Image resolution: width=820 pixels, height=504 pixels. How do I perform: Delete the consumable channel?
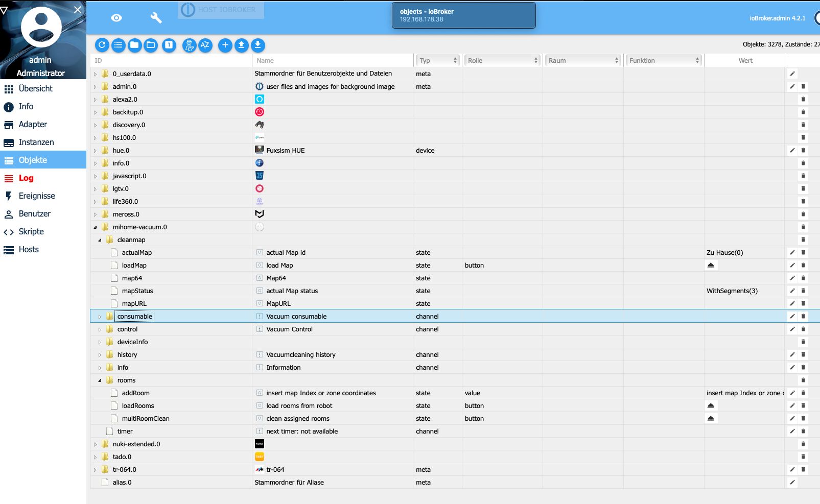coord(803,316)
